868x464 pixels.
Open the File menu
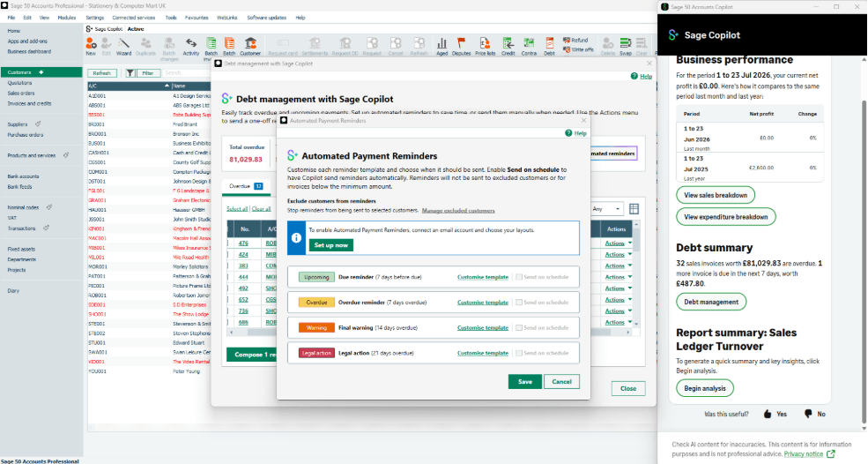pos(11,18)
